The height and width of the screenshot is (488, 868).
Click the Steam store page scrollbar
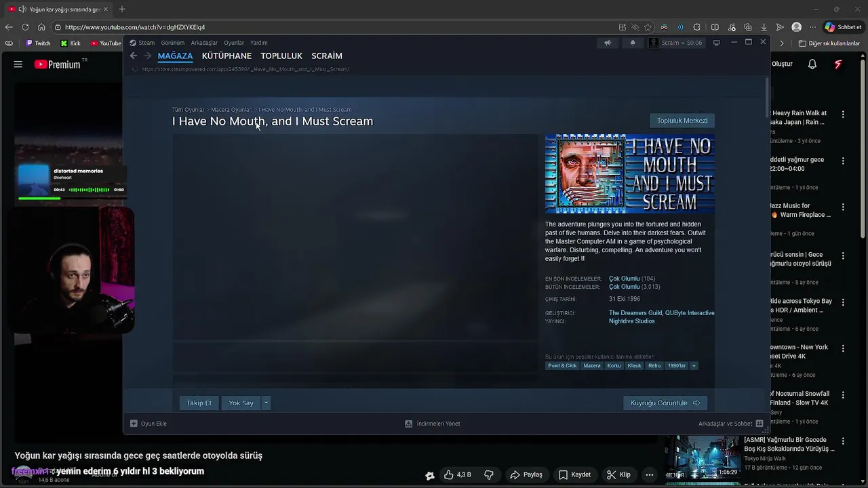pyautogui.click(x=768, y=97)
